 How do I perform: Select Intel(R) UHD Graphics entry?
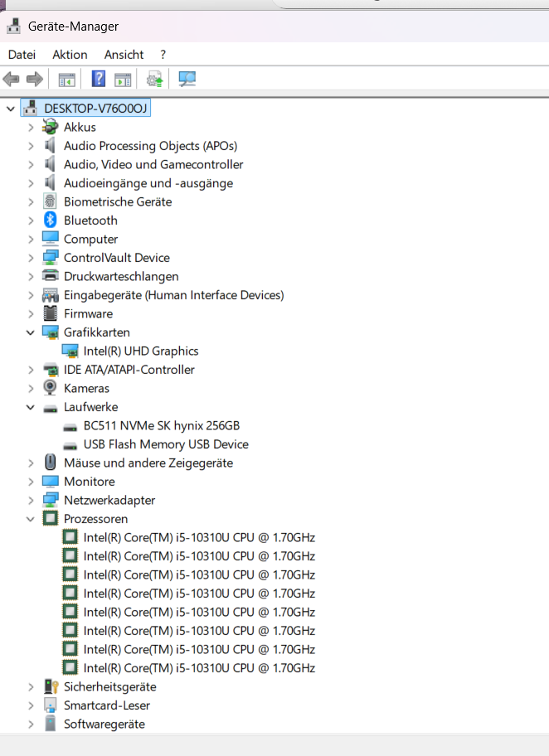point(141,351)
